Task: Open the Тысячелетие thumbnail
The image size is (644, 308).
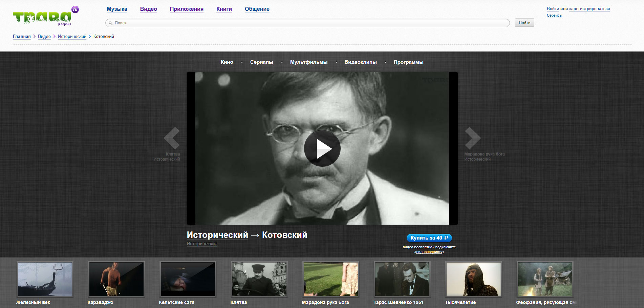Action: click(x=473, y=279)
